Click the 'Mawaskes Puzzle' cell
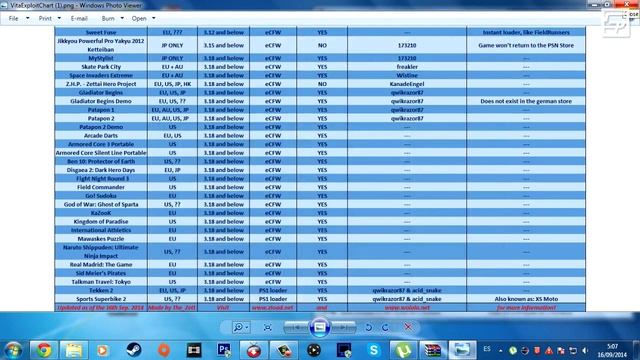The width and height of the screenshot is (640, 360). (101, 238)
